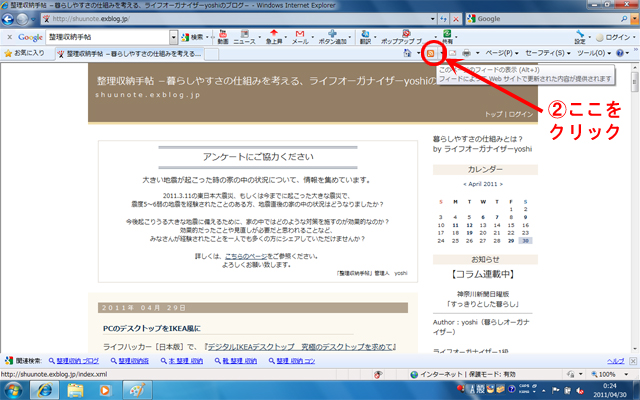Viewport: 640px width, 400px height.
Task: Open Windows Start menu orb
Action: click(x=13, y=391)
